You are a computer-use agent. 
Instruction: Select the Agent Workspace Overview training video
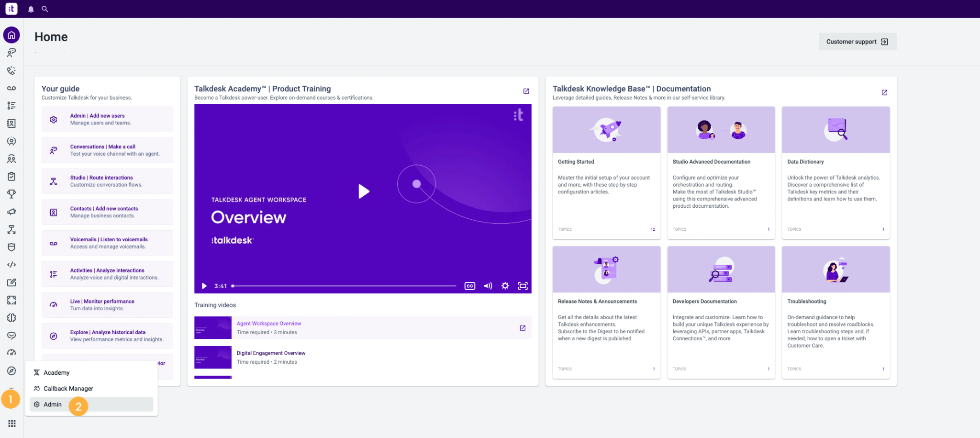click(x=363, y=328)
